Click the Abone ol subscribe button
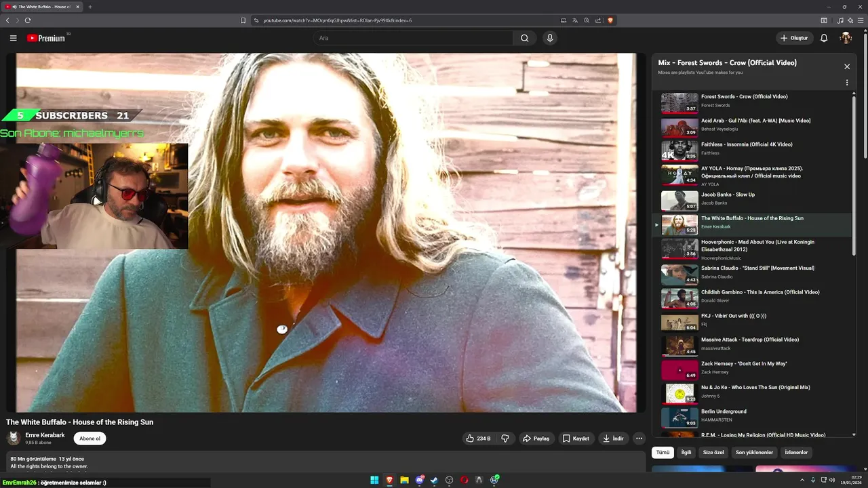 pos(90,439)
